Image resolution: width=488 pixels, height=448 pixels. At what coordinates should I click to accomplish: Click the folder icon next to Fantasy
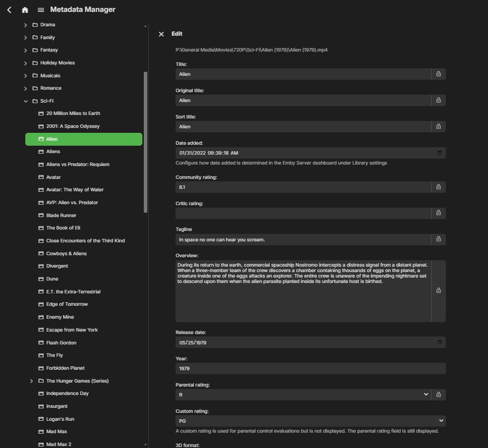(35, 50)
